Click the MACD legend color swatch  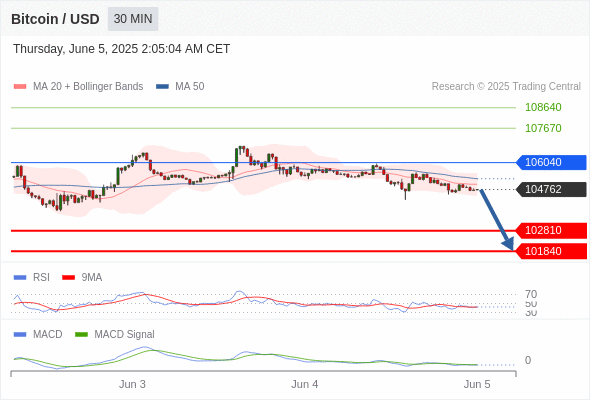click(x=20, y=335)
